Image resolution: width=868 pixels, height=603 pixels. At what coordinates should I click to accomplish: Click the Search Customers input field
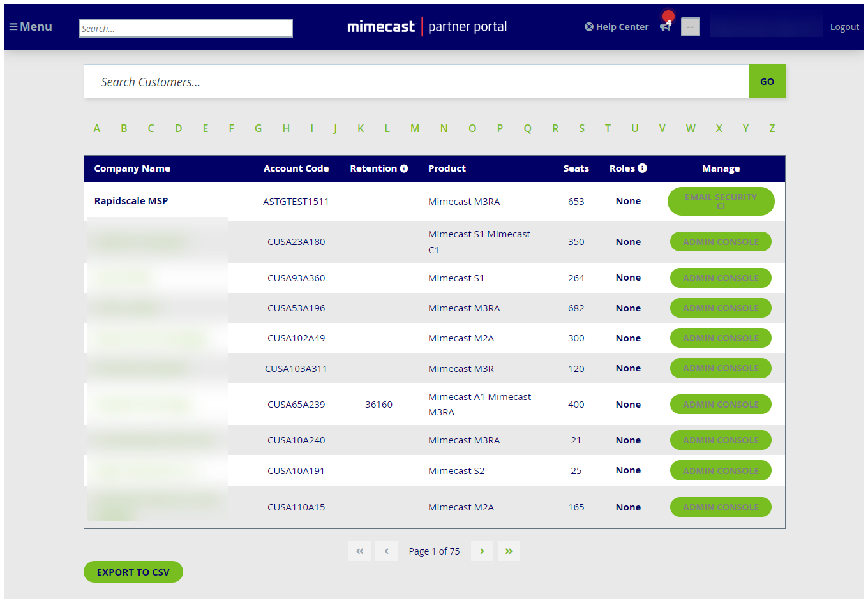click(415, 81)
